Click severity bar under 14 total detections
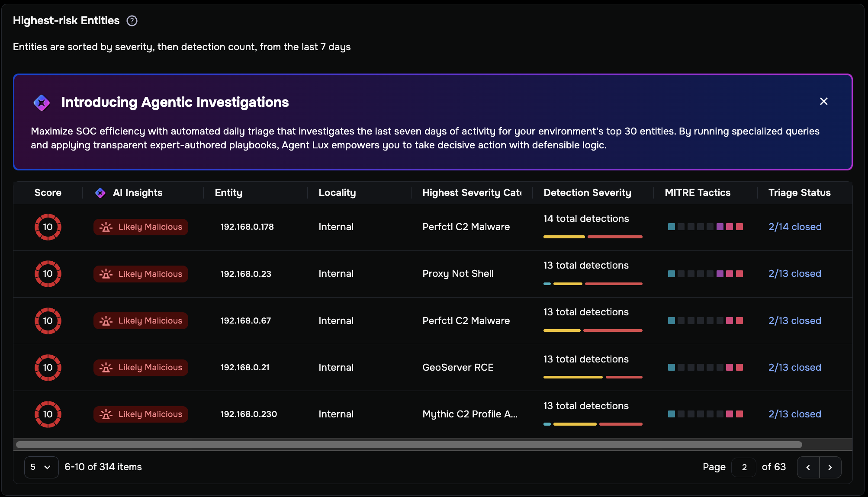This screenshot has height=497, width=868. (593, 237)
